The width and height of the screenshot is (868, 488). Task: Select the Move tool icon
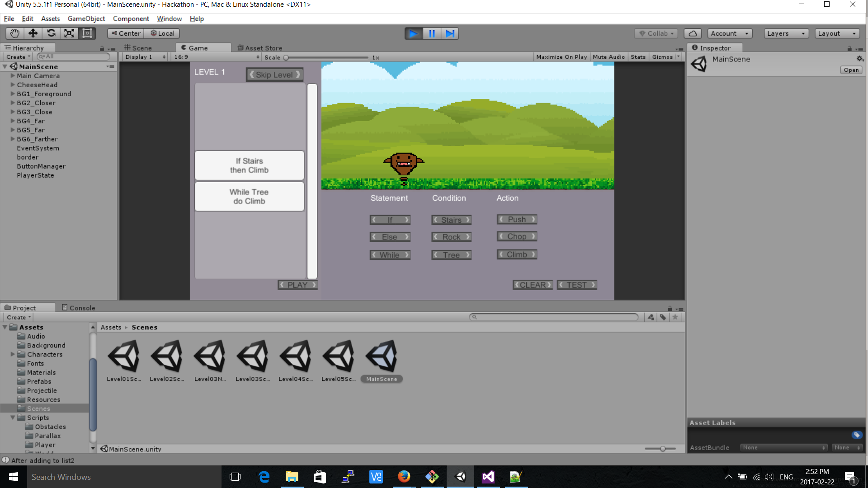coord(33,33)
